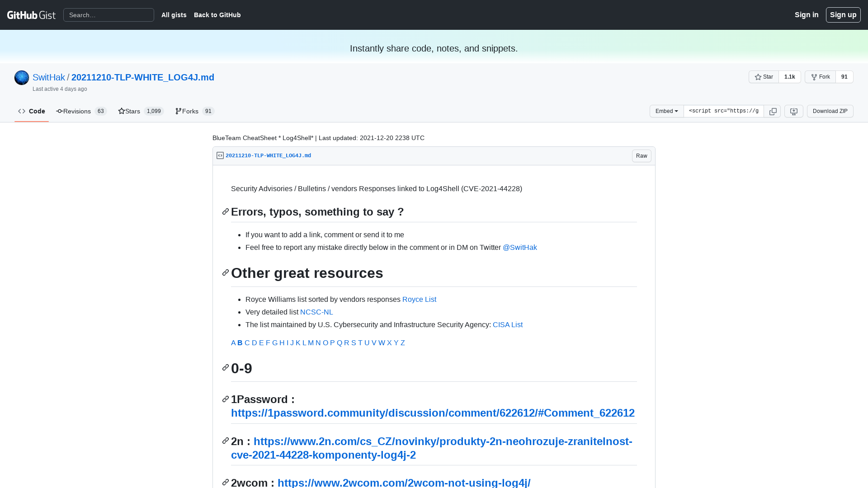Open the CISA List link
Screen dimensions: 868x488
point(508,325)
